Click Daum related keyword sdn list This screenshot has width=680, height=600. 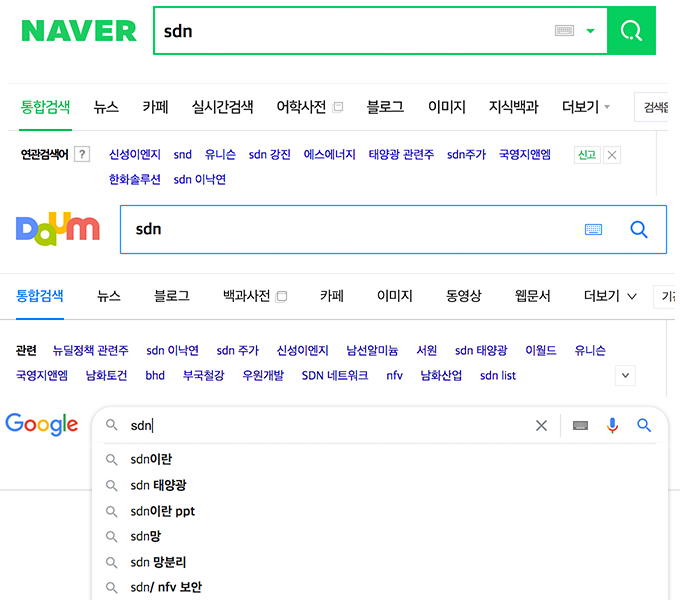pos(498,375)
